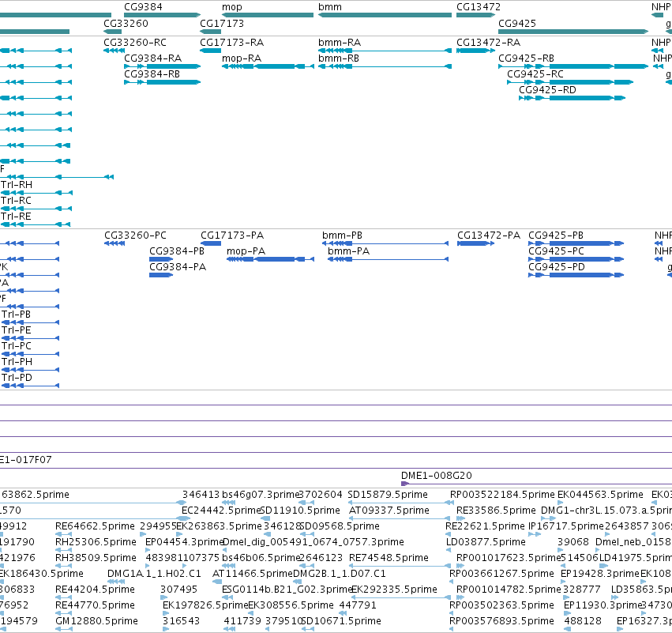Viewport: 672px width, 633px height.
Task: Click protein CG33260-PC
Action: [136, 235]
